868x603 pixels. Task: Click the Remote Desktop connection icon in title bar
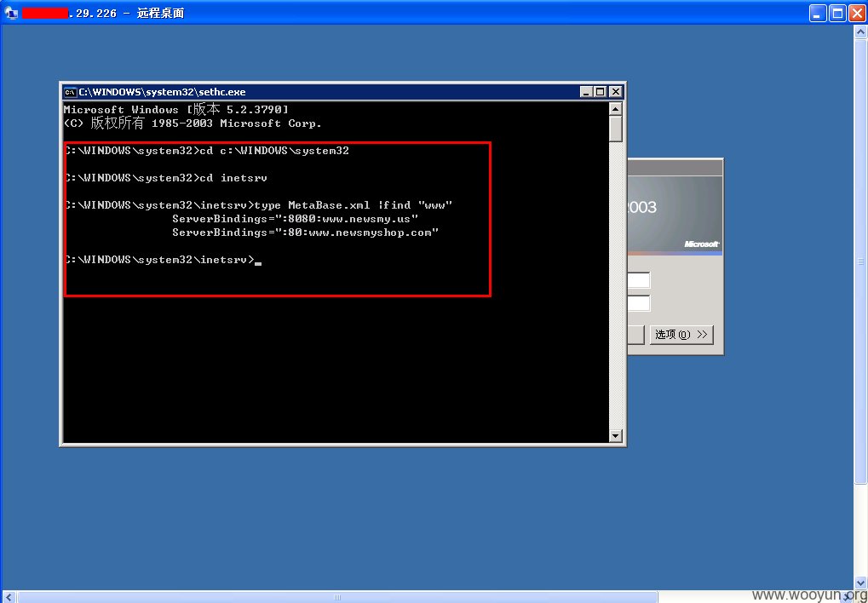coord(11,14)
